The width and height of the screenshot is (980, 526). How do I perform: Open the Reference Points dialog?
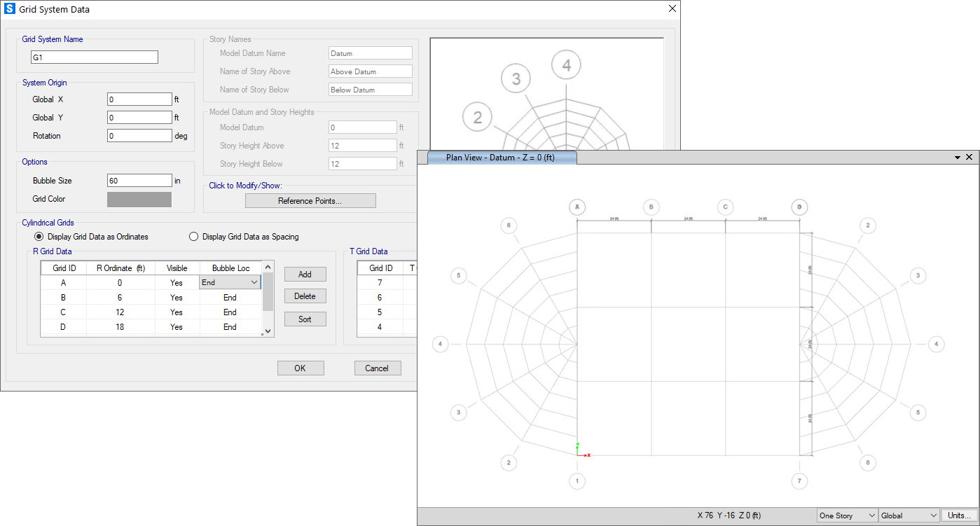tap(310, 200)
